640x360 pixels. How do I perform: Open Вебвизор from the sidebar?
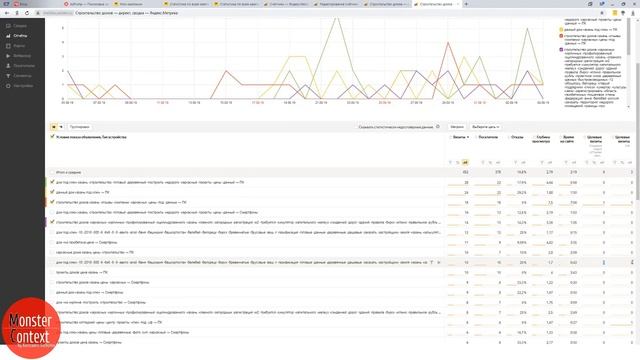coord(18,56)
